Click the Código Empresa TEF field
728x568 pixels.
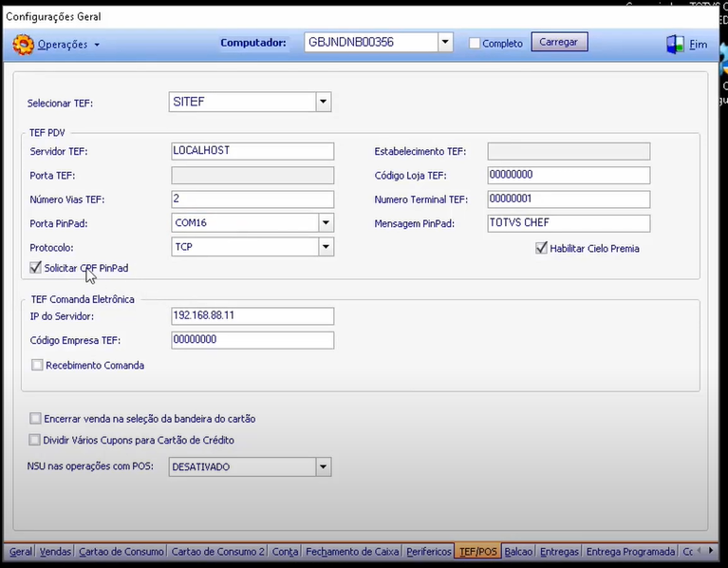[x=252, y=340]
